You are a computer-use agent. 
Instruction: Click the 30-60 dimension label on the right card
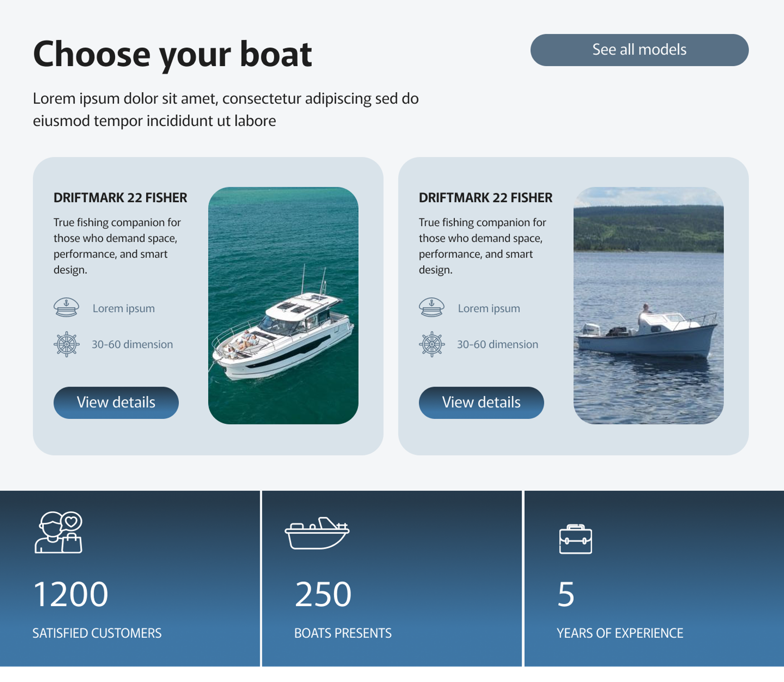click(x=497, y=344)
